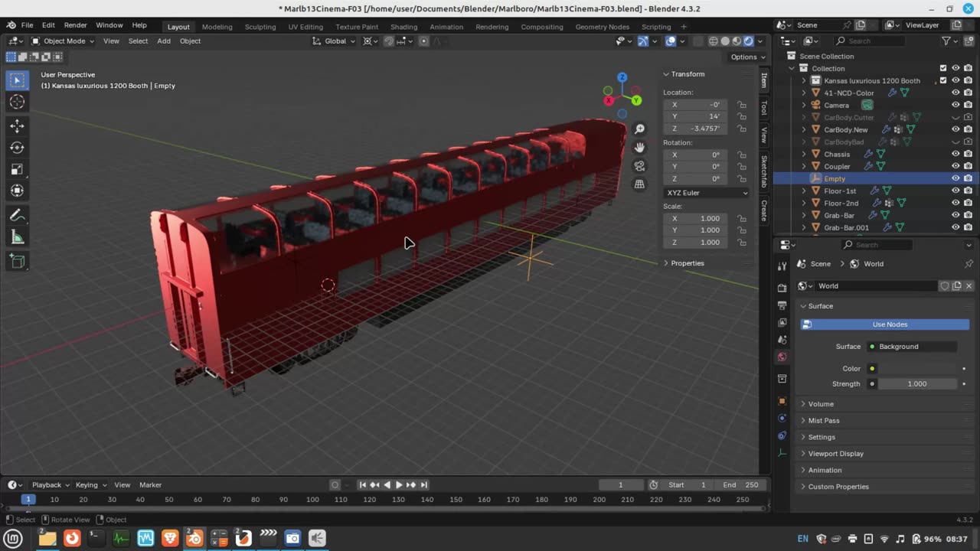Switch to the Shading workspace tab
980x551 pixels.
[x=403, y=27]
